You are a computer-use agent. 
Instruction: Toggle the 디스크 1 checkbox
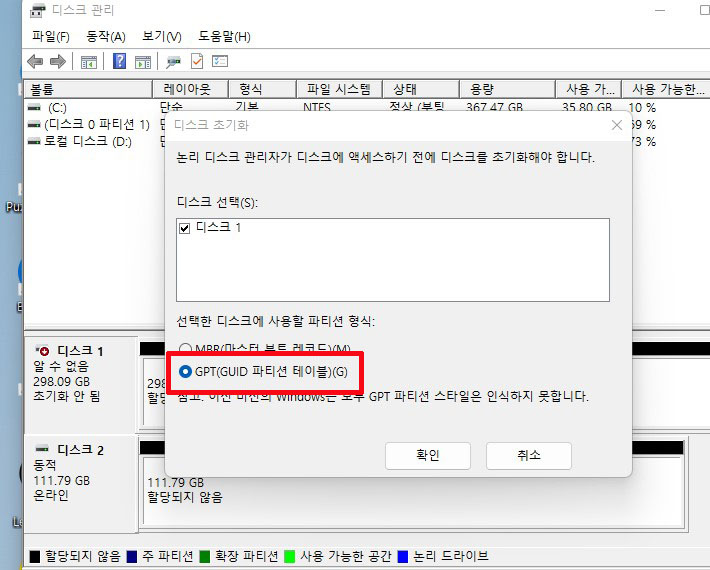pos(184,228)
